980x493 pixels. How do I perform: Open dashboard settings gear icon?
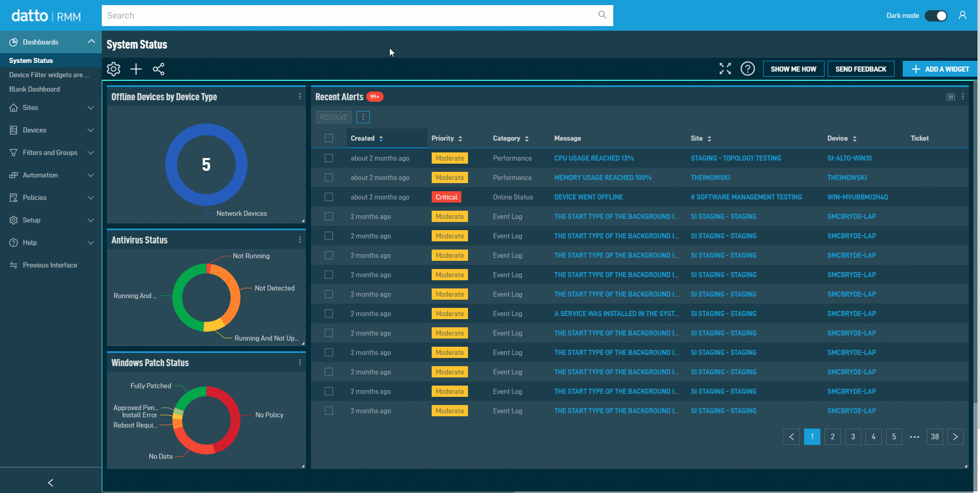(114, 69)
